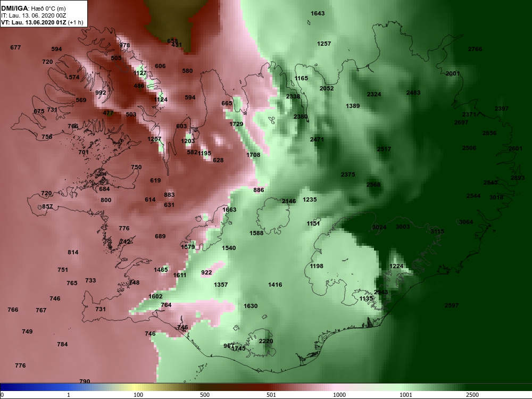This screenshot has width=532, height=399.
Task: Click the map value '1257'
Action: coord(324,44)
